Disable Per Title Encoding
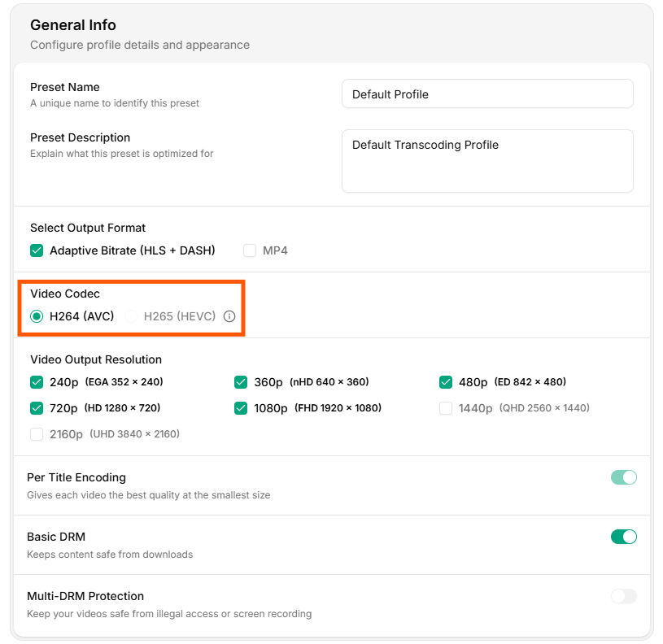Viewport: 663px width, 644px height. coord(623,477)
